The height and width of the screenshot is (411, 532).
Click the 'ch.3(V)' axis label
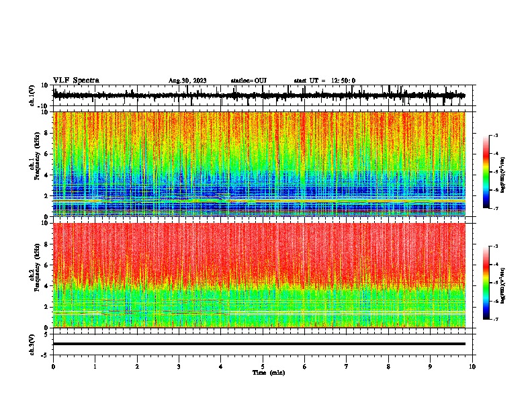[x=32, y=345]
